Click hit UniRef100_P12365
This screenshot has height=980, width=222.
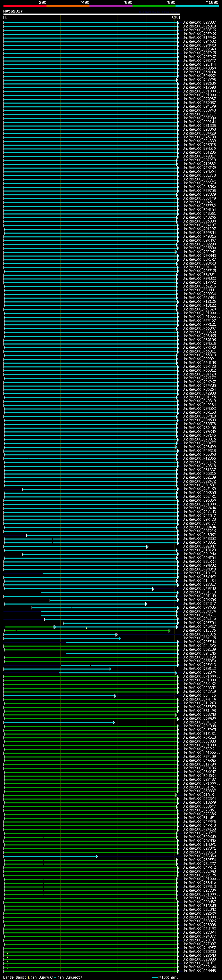pos(199,459)
